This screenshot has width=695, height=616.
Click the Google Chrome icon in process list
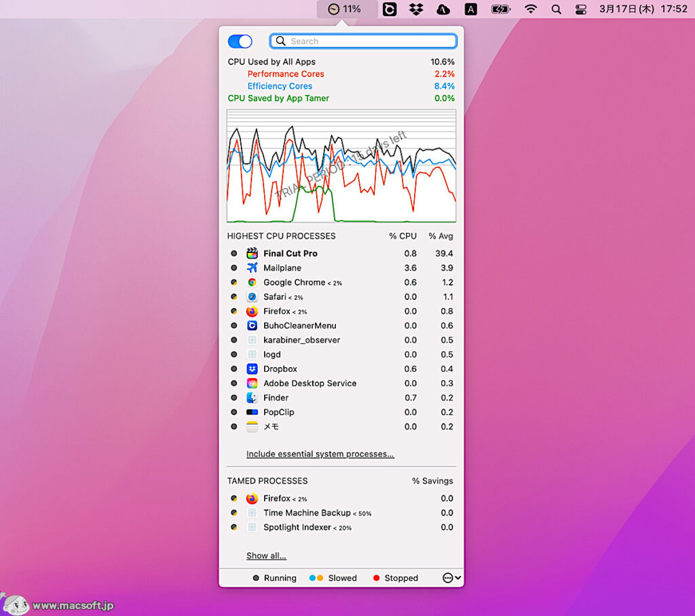252,282
